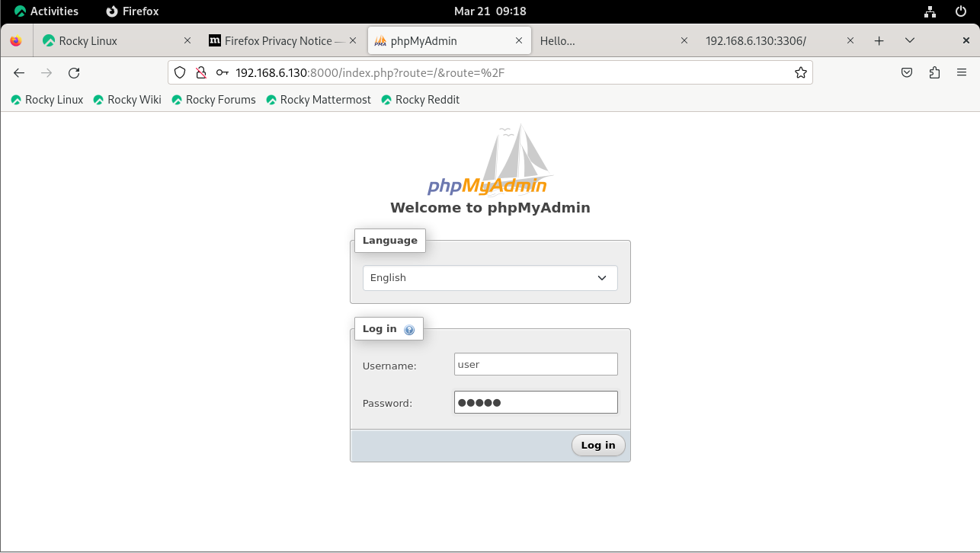Viewport: 980px width, 553px height.
Task: Open the Pocket save icon
Action: pyautogui.click(x=907, y=73)
